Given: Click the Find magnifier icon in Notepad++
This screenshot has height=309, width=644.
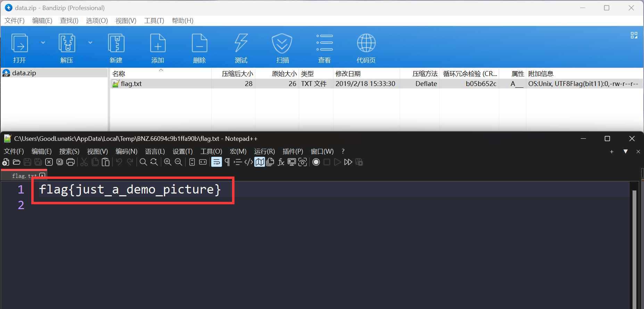Looking at the screenshot, I should pos(143,162).
